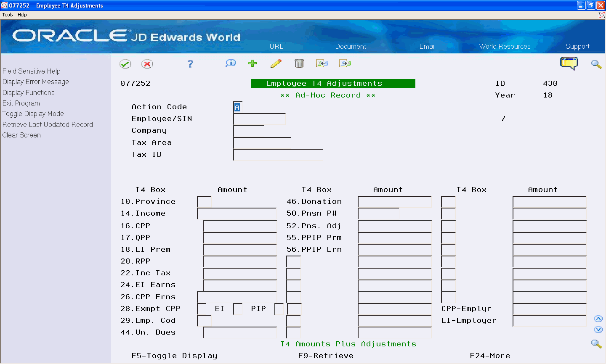This screenshot has width=606, height=364.
Task: Click the pencil change icon
Action: coord(276,63)
